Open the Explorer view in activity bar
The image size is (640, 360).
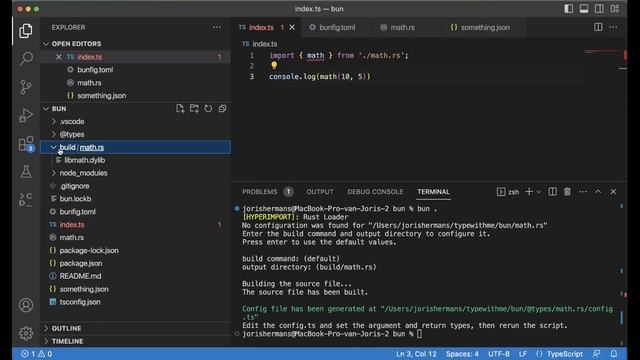26,31
